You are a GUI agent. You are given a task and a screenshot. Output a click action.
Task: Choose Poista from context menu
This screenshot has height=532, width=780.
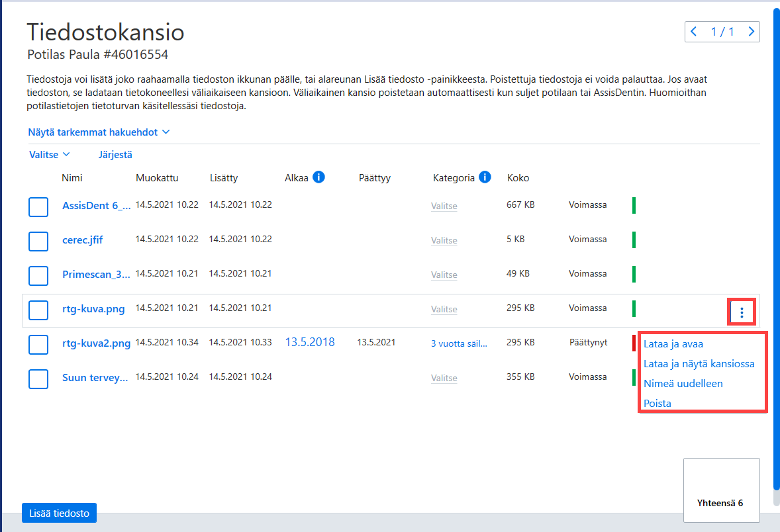pyautogui.click(x=657, y=403)
